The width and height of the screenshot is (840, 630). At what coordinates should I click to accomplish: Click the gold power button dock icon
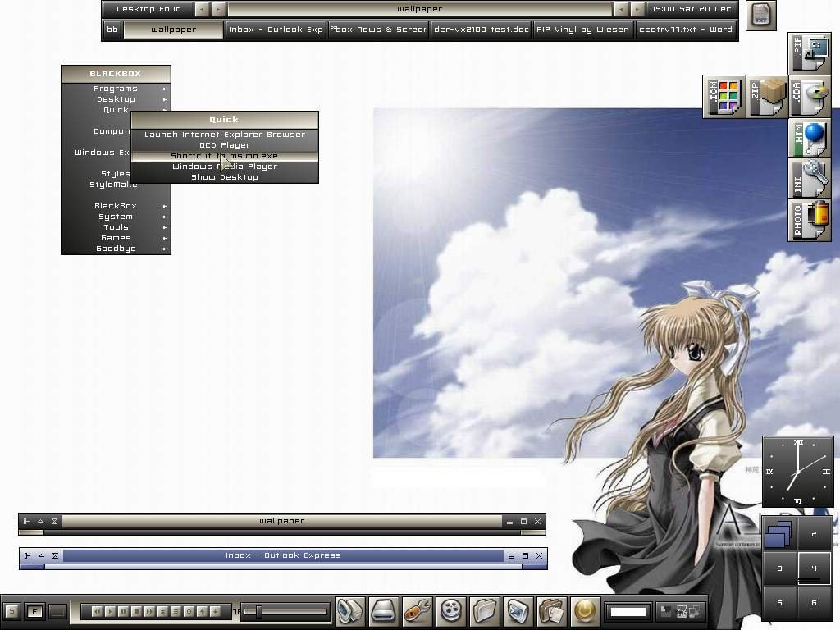click(x=585, y=610)
